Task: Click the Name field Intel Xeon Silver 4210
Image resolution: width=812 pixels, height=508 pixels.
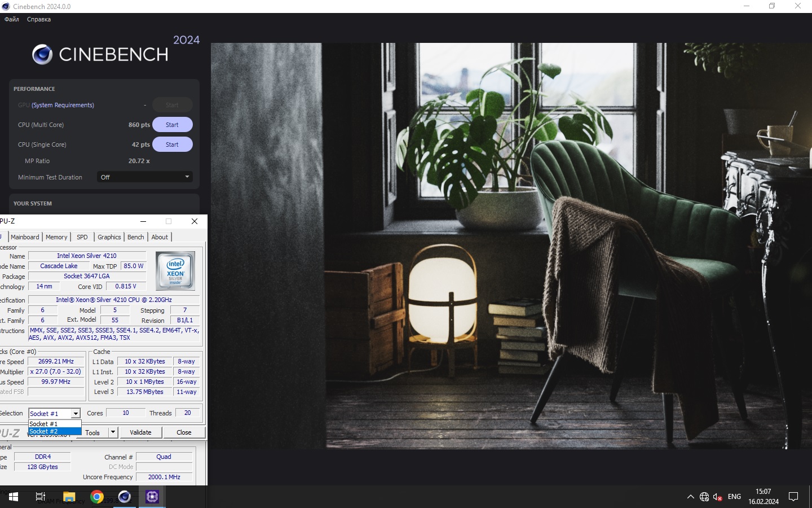Action: [x=87, y=256]
